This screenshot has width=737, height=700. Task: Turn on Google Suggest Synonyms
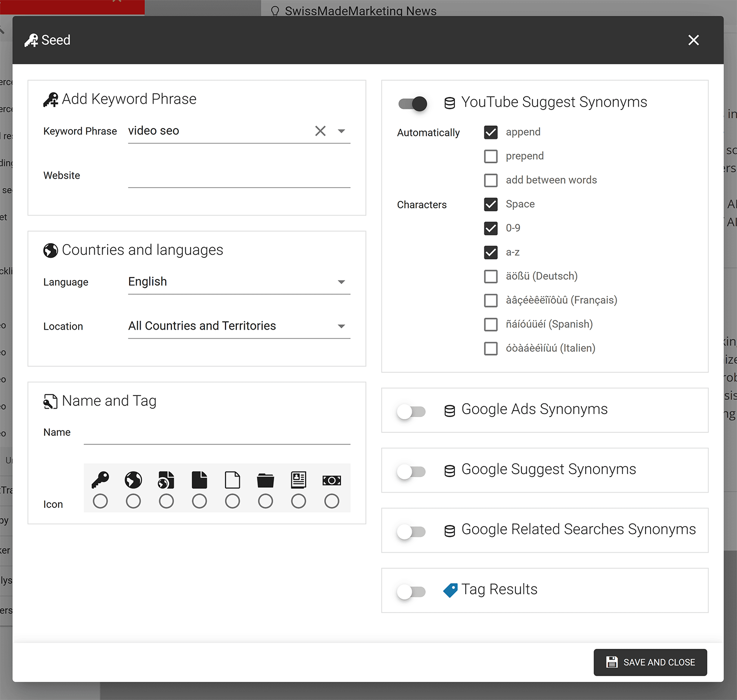click(411, 472)
